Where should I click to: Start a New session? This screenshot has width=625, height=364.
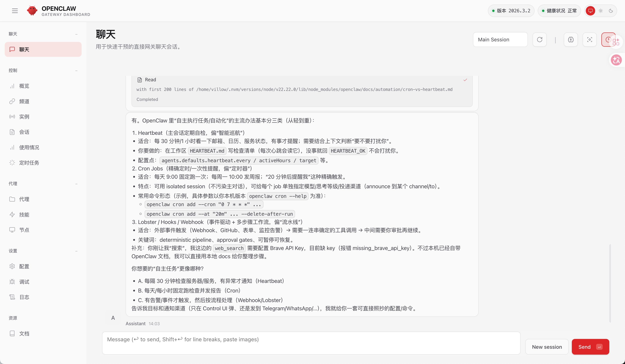[547, 347]
